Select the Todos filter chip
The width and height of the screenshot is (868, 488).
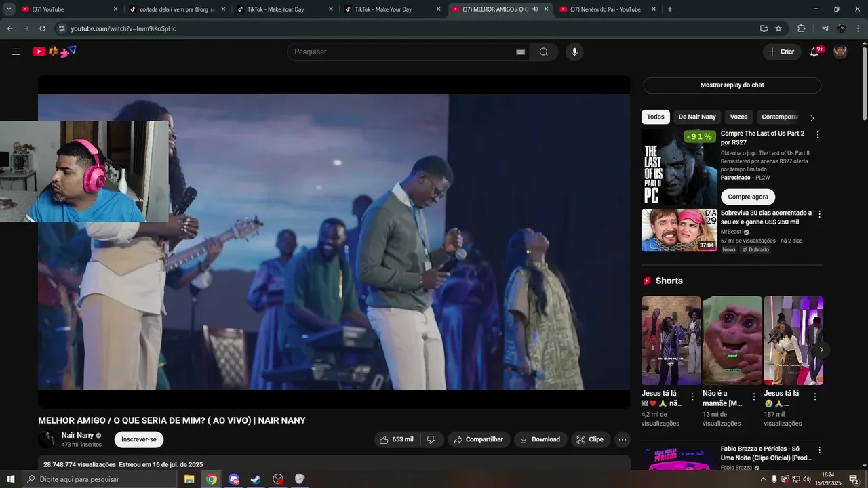click(x=656, y=117)
